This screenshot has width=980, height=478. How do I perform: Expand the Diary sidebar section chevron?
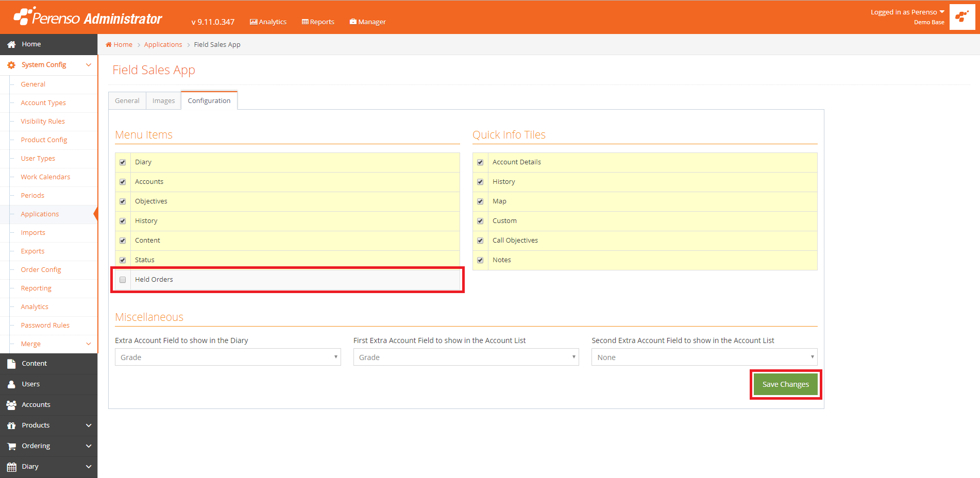click(x=89, y=467)
